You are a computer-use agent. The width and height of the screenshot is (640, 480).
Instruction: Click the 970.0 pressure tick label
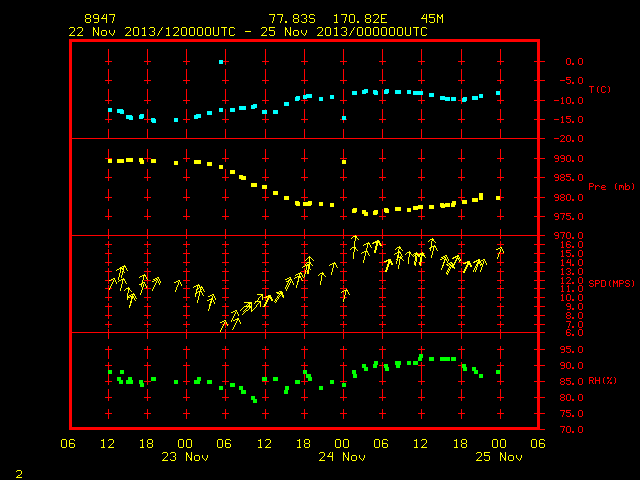pyautogui.click(x=568, y=236)
